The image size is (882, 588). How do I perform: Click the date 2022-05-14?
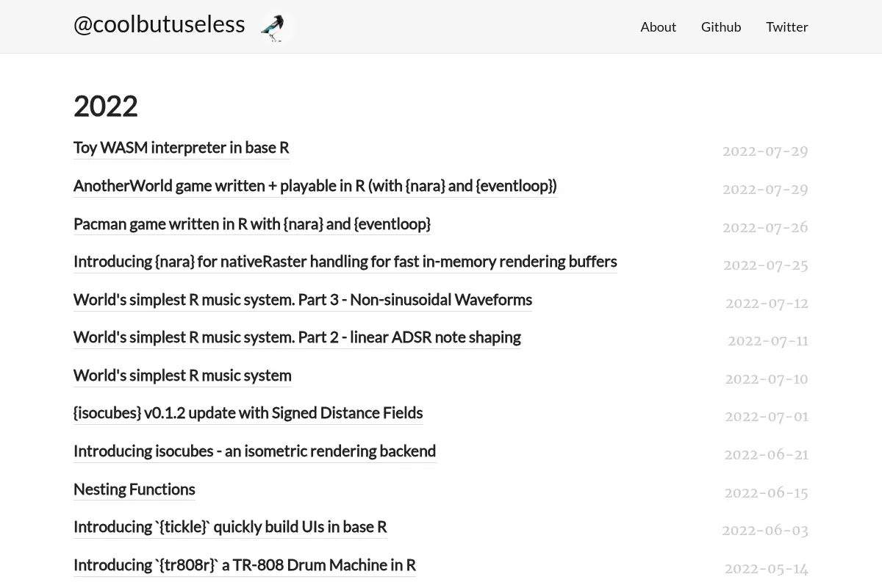coord(767,569)
